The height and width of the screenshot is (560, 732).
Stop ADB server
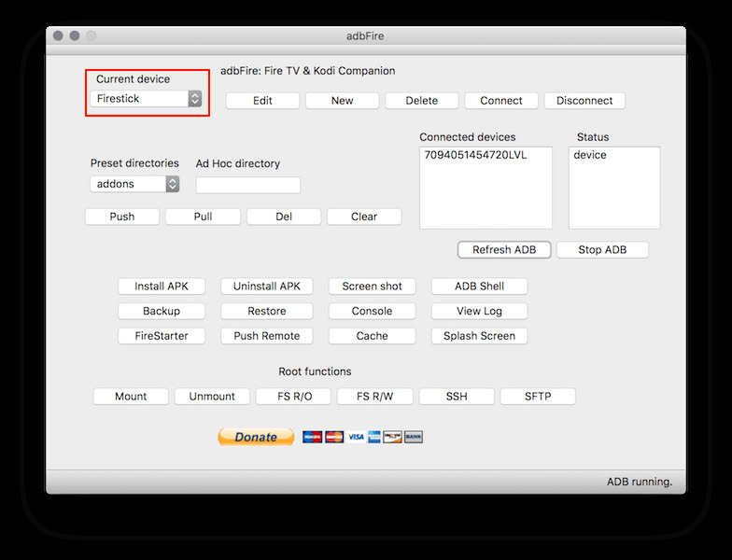click(602, 250)
